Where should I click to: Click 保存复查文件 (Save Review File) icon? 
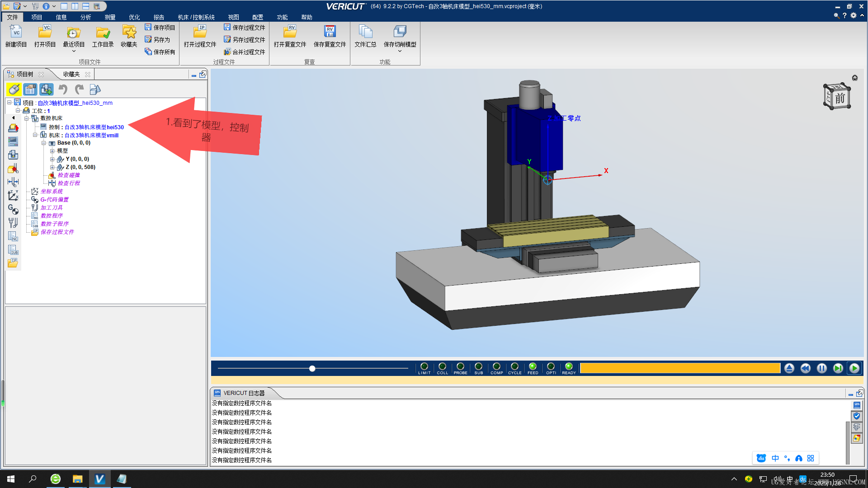pos(330,32)
